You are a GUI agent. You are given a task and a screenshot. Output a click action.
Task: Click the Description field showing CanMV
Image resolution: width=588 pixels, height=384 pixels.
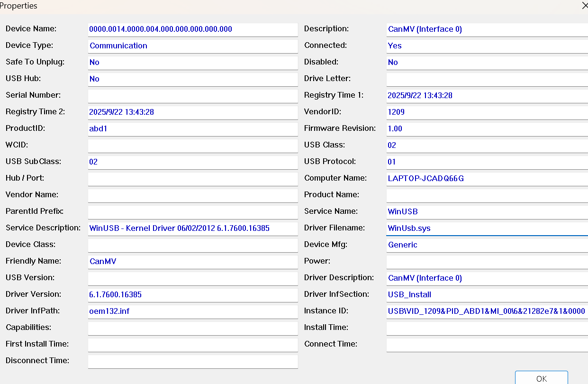coord(487,29)
